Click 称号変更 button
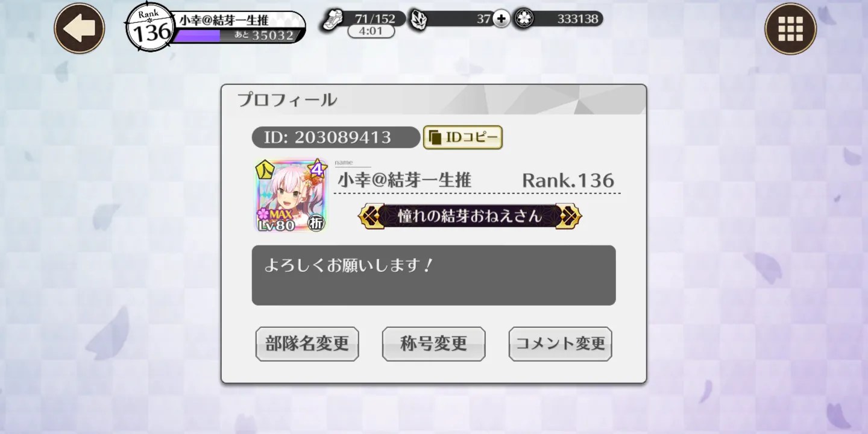 coord(433,344)
